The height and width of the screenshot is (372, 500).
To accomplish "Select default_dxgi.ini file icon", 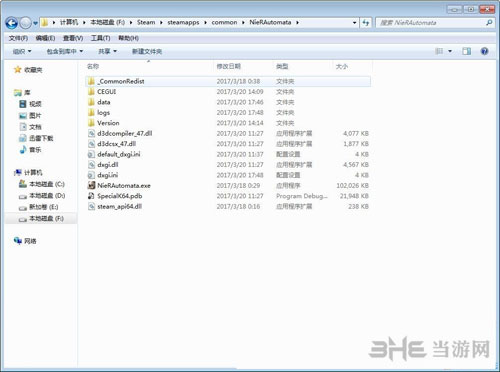I will (x=91, y=154).
